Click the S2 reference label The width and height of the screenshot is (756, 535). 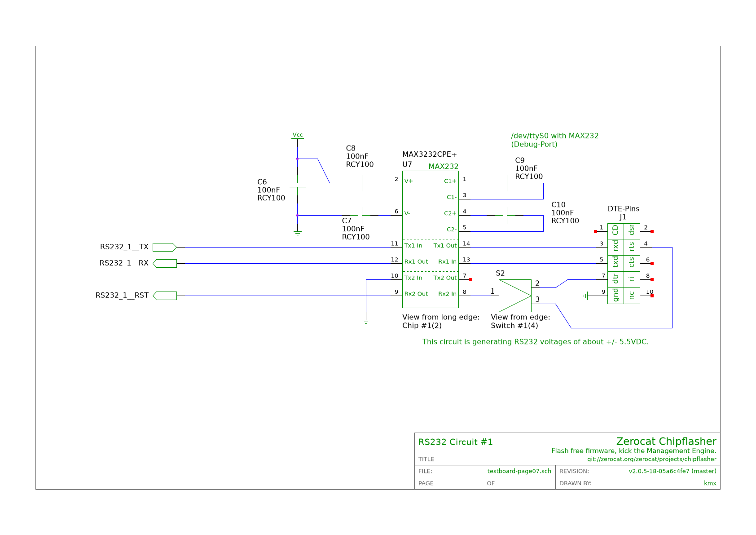pos(500,273)
